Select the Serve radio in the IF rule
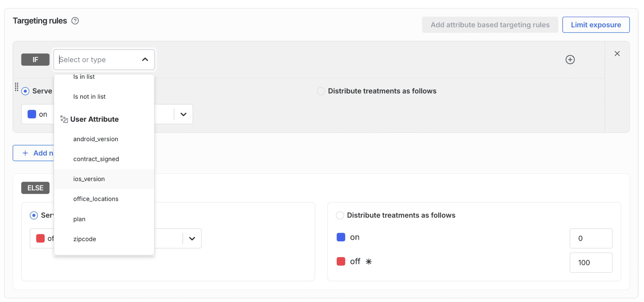This screenshot has height=302, width=644. 25,91
